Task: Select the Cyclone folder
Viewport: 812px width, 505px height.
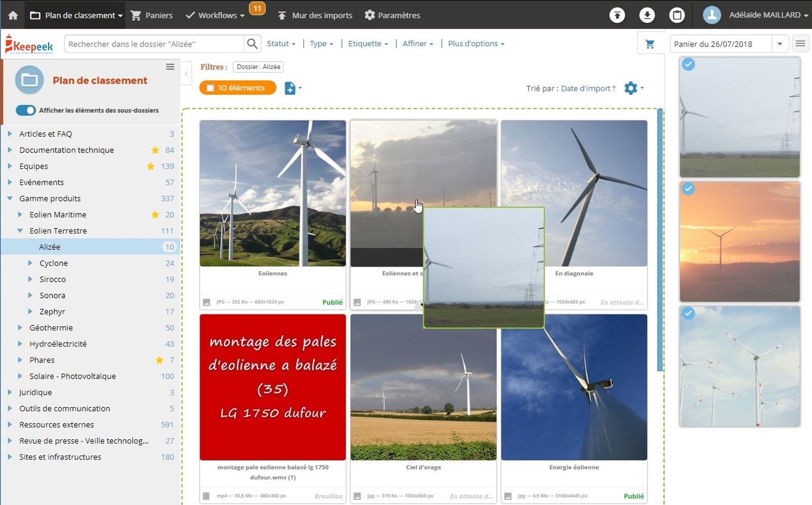Action: click(54, 263)
